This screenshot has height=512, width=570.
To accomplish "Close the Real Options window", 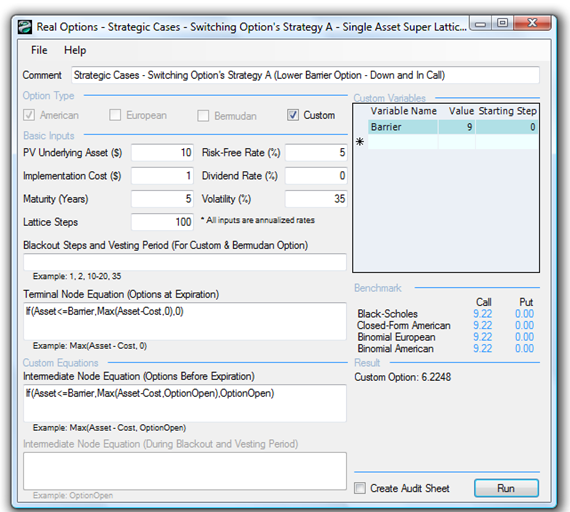I will click(x=532, y=23).
